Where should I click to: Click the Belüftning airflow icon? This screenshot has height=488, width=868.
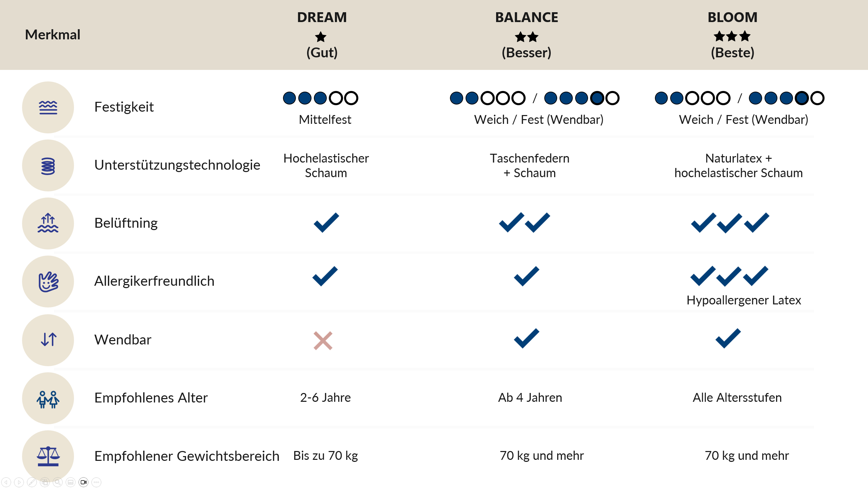point(48,223)
